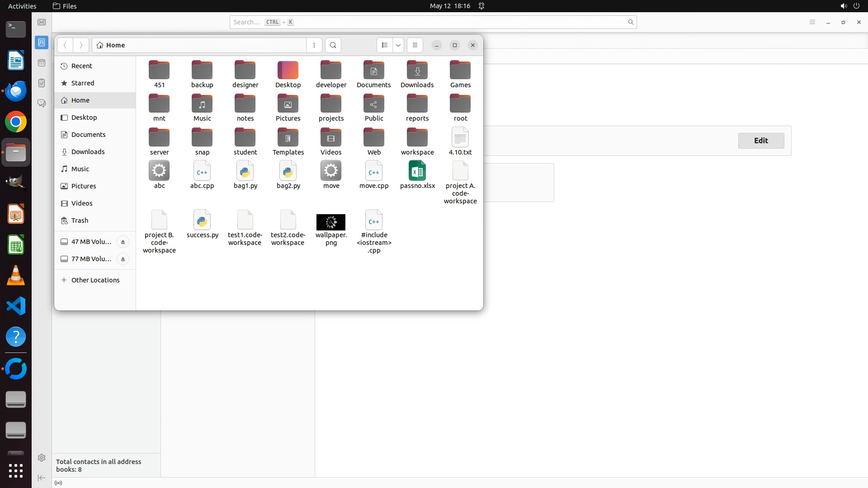
Task: Open view options dropdown arrow
Action: click(x=398, y=45)
